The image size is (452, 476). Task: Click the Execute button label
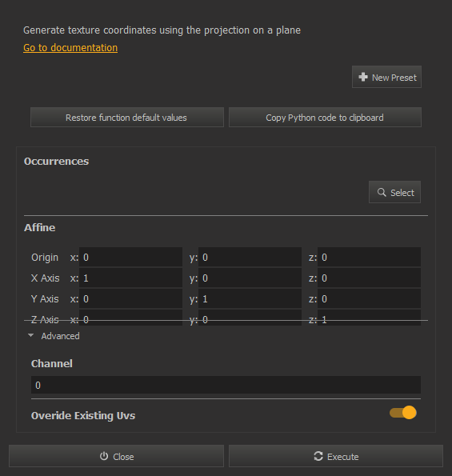point(342,457)
